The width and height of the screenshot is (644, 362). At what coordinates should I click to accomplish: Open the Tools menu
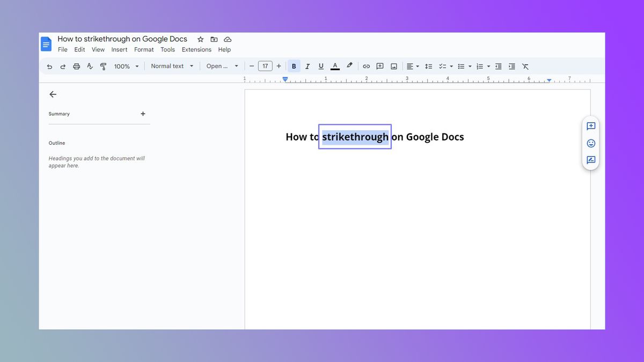click(167, 49)
